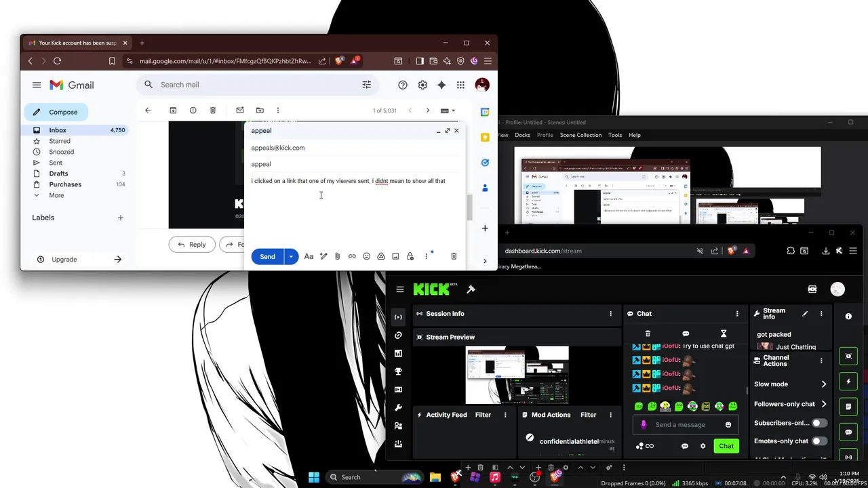Mark the open email as unread
This screenshot has height=488, width=868.
239,110
